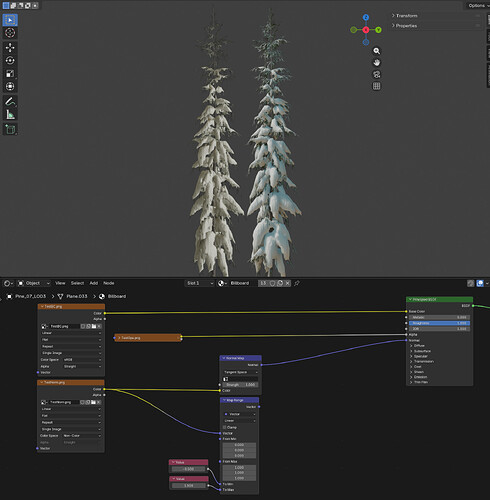Toggle fake user shield for Billboard material
This screenshot has width=490, height=500.
click(272, 283)
